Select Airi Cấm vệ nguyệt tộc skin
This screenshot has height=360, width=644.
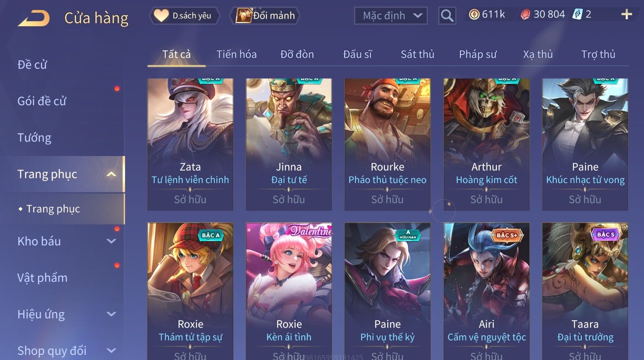(486, 291)
